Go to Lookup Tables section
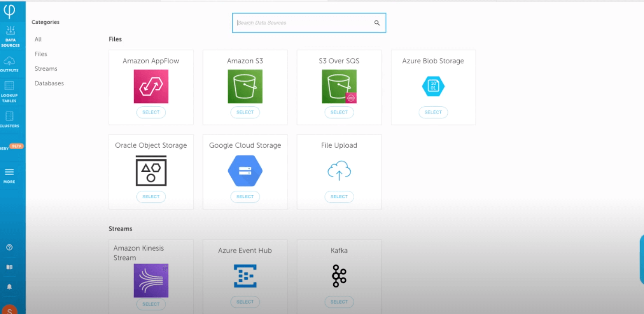 9,92
